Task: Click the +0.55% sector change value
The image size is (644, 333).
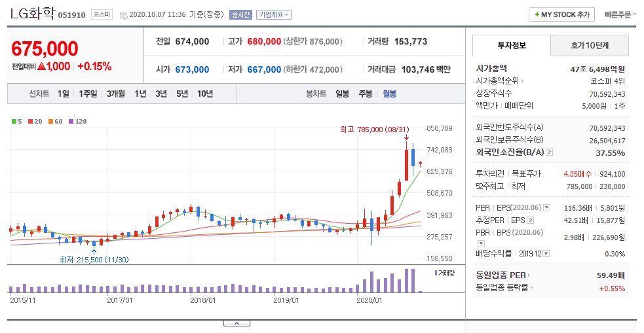Action: point(612,289)
